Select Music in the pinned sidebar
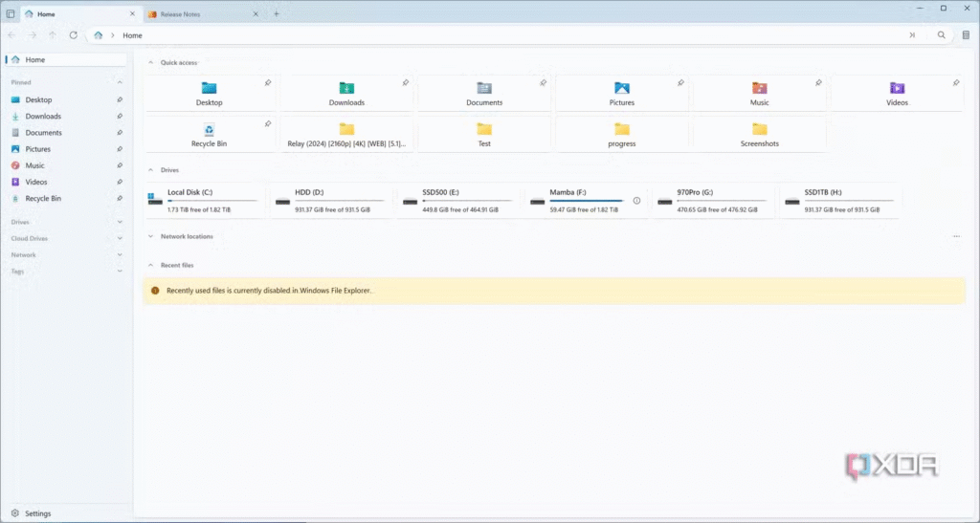This screenshot has width=980, height=523. click(34, 165)
